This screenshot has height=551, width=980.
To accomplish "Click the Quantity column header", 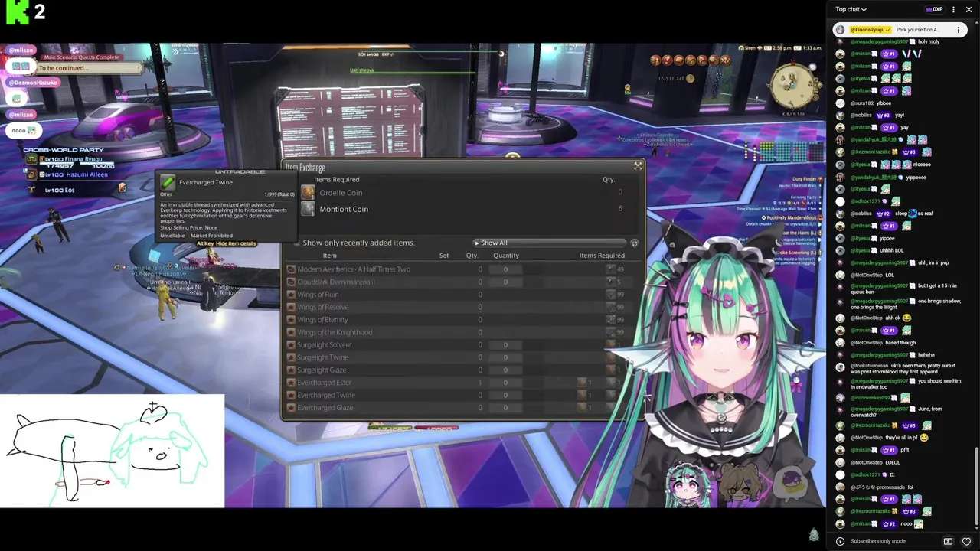I will (x=505, y=256).
